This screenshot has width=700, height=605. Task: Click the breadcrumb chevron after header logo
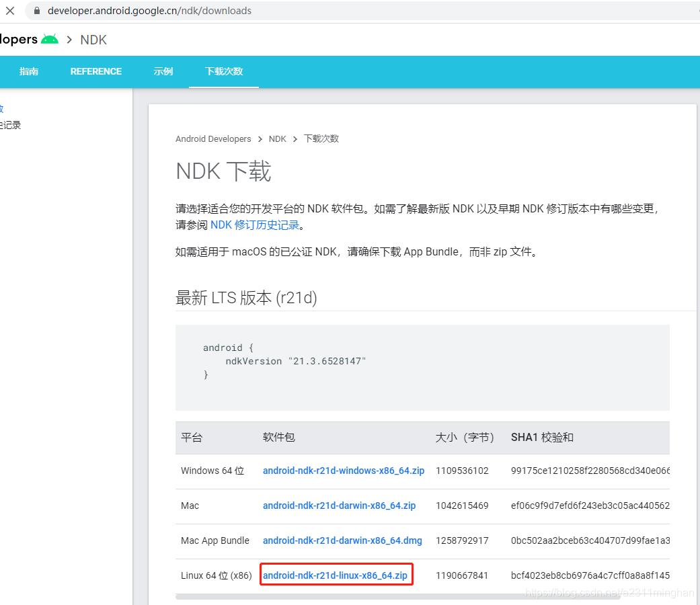(x=69, y=40)
